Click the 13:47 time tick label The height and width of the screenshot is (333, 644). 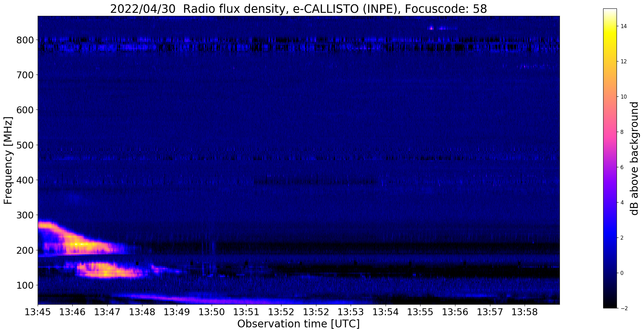[107, 312]
